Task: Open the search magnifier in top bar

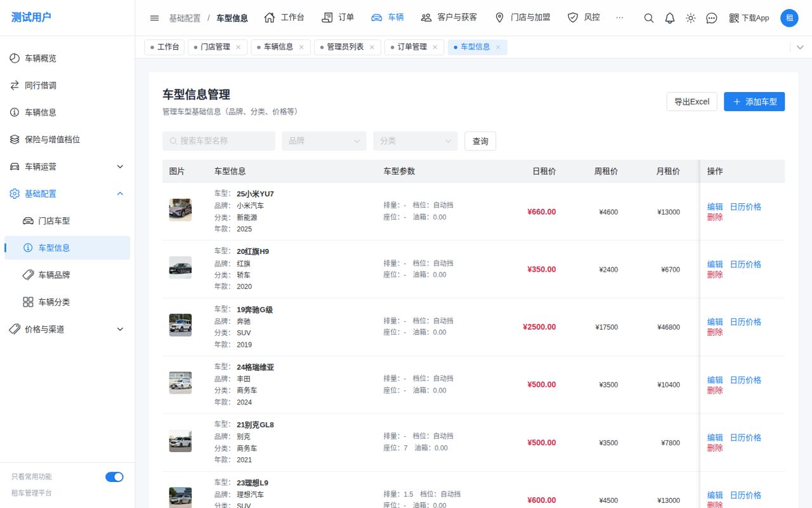Action: click(648, 18)
